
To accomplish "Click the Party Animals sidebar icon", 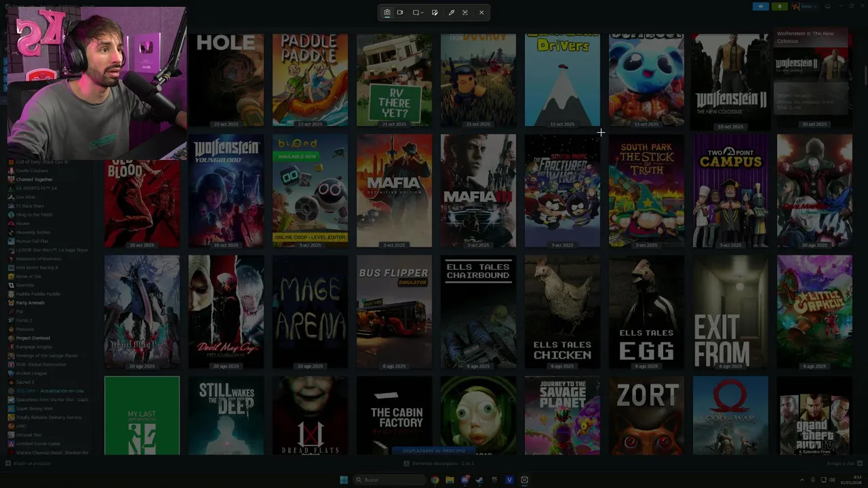I will [11, 303].
